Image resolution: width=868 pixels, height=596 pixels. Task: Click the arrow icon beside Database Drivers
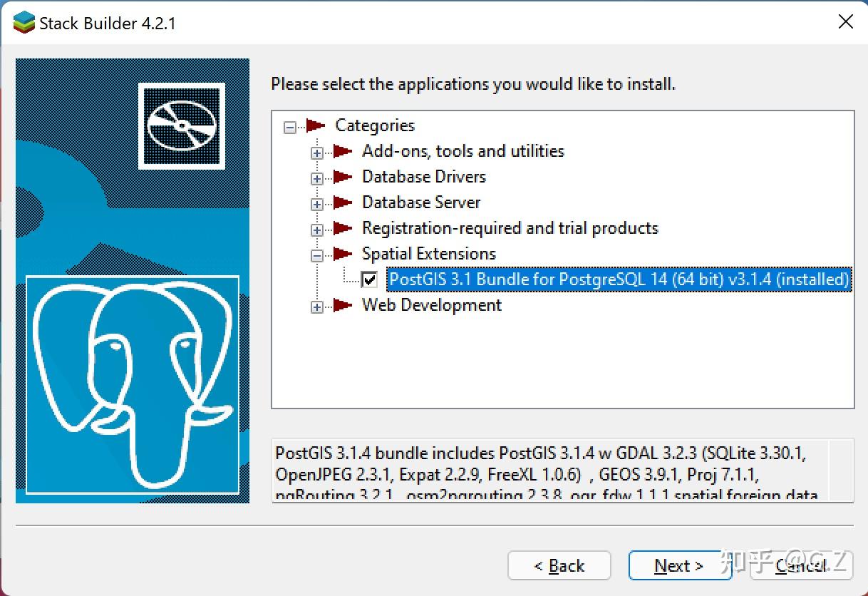coord(343,177)
